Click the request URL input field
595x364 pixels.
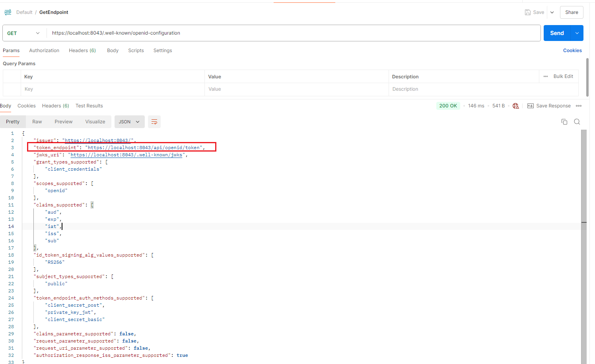click(294, 33)
